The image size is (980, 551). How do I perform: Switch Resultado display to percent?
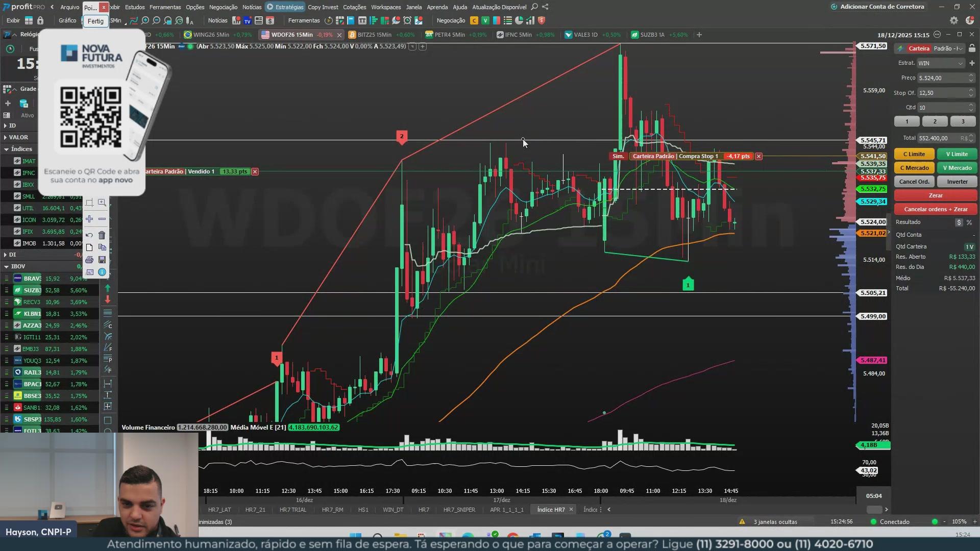(969, 222)
